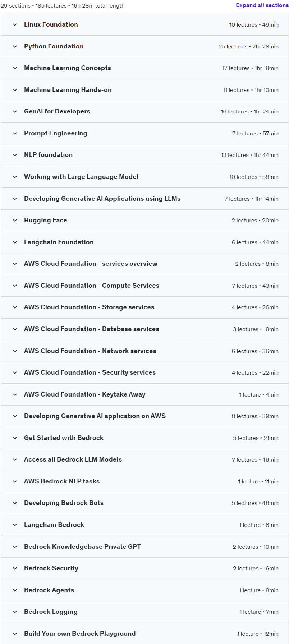289x644 pixels.
Task: Expand AWS Cloud Foundation - Storage services chevron
Action: pos(15,307)
